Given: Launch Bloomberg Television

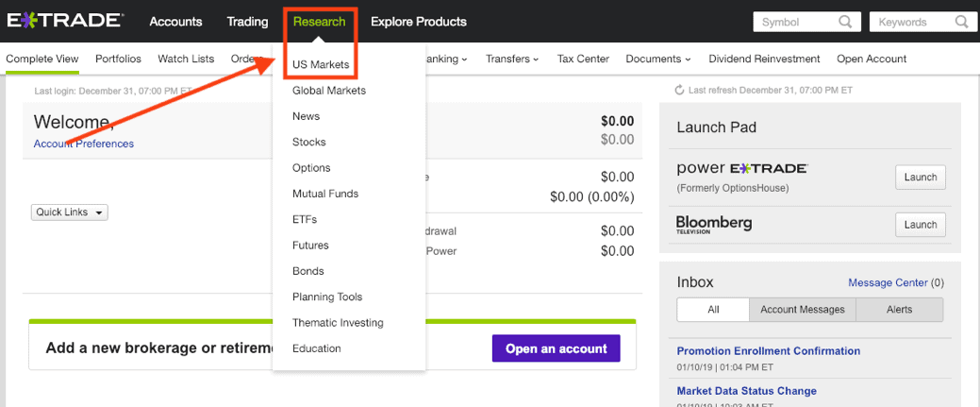Looking at the screenshot, I should click(921, 225).
